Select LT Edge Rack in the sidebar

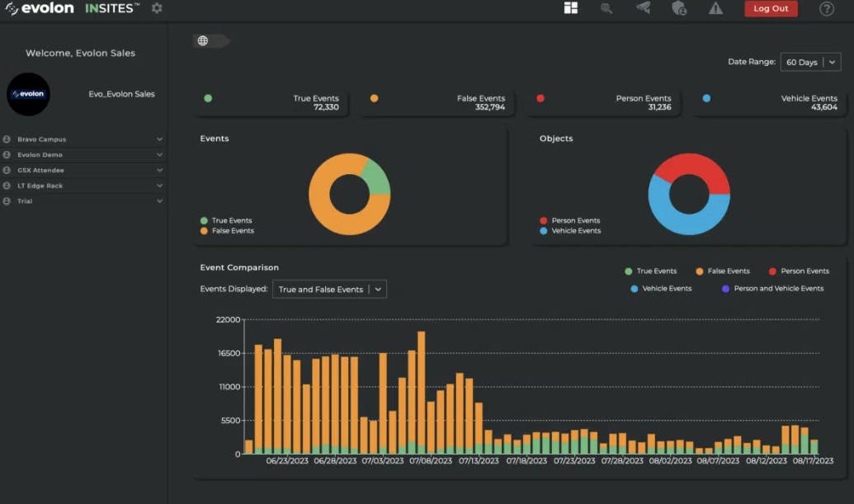tap(40, 186)
